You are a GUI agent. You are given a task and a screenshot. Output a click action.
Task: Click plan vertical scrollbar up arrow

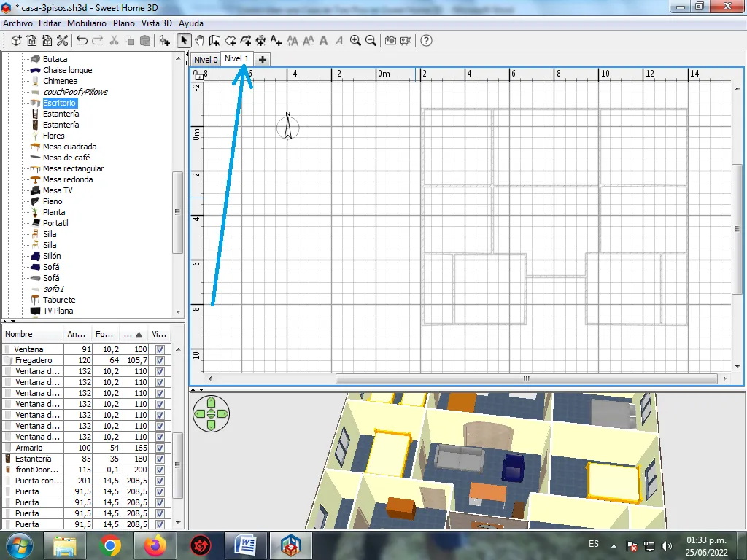point(738,88)
